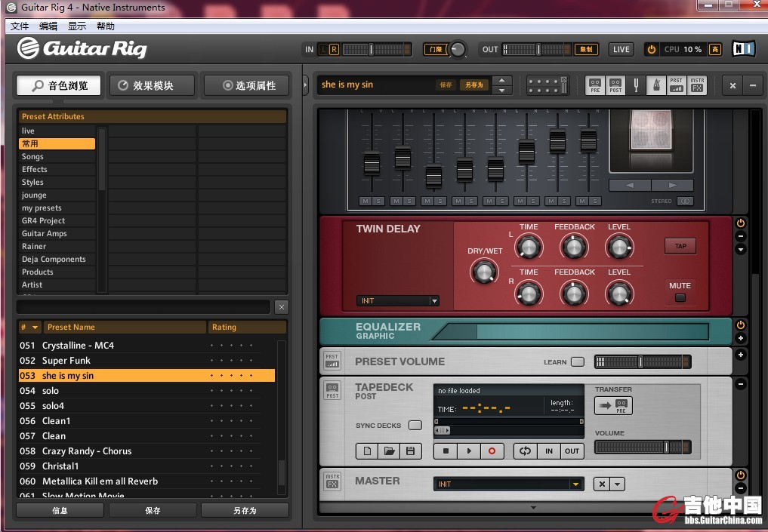Toggle the Master module power button

[x=741, y=475]
